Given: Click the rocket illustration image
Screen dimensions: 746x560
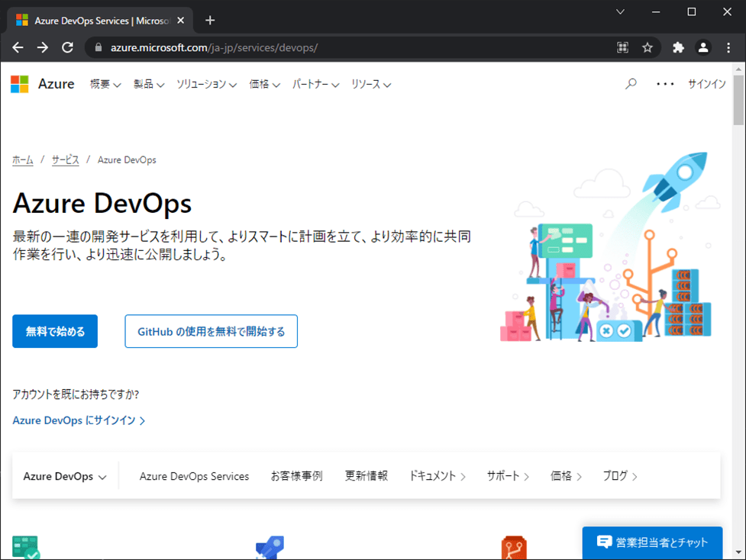Looking at the screenshot, I should (x=606, y=246).
